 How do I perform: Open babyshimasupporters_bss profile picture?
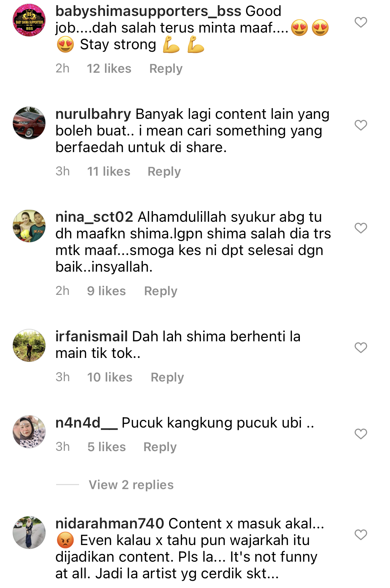pyautogui.click(x=29, y=20)
